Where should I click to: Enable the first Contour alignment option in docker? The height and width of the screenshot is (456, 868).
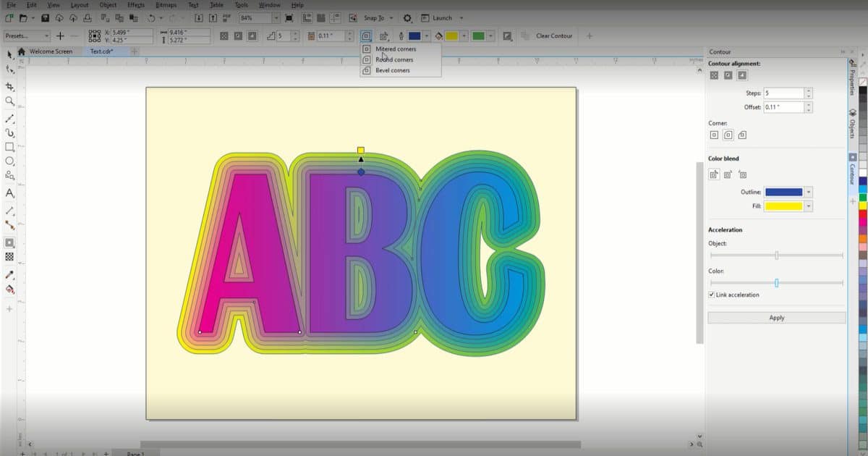(714, 75)
